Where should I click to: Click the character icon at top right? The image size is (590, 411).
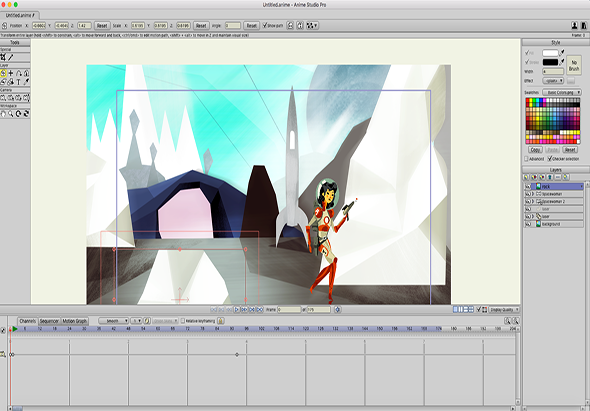574,26
